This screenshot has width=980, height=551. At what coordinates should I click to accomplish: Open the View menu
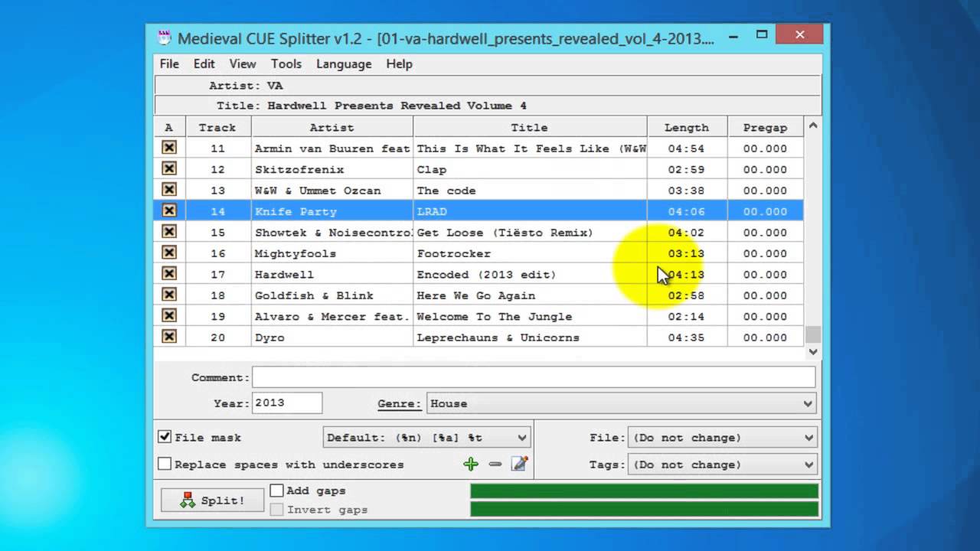[x=243, y=64]
